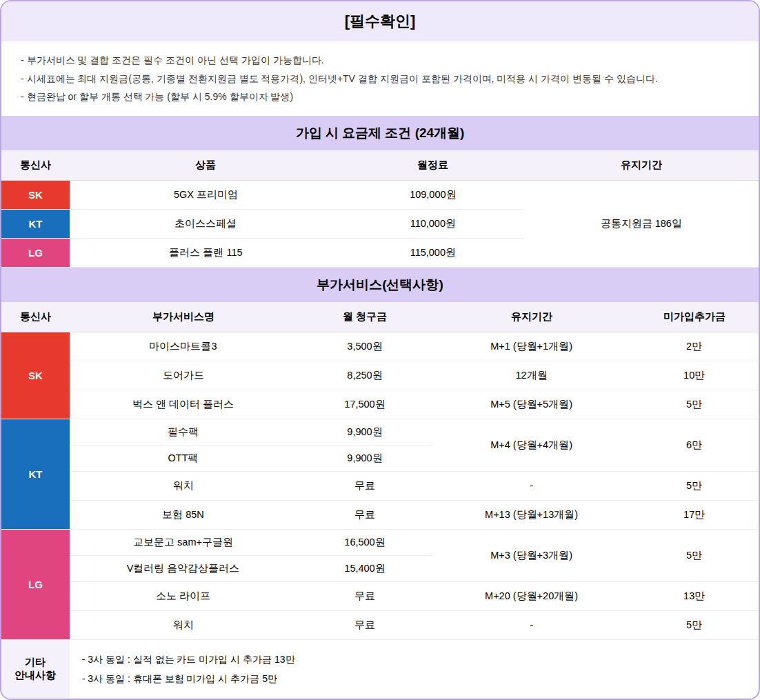The height and width of the screenshot is (700, 760).
Task: Select the 휴대폰 보험 미가입 note
Action: (179, 679)
